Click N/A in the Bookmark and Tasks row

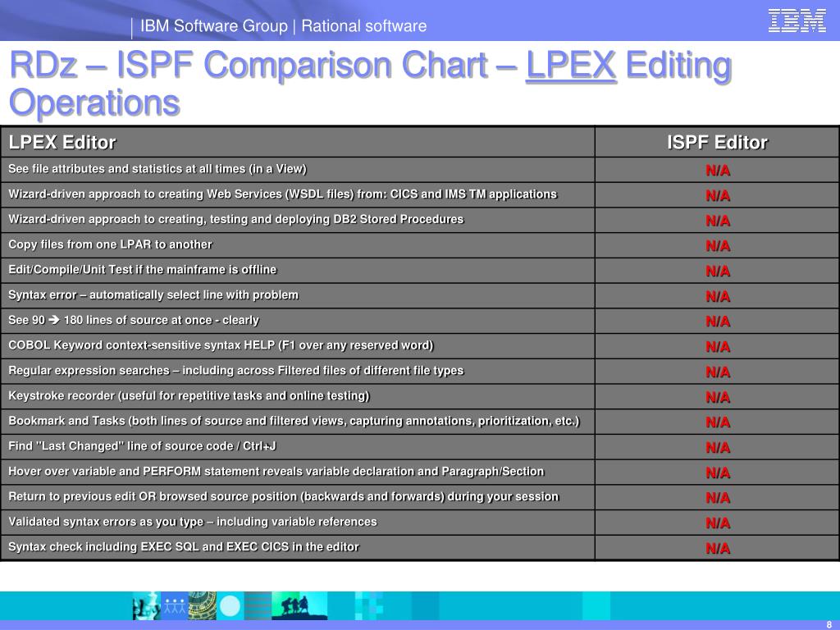click(x=717, y=422)
